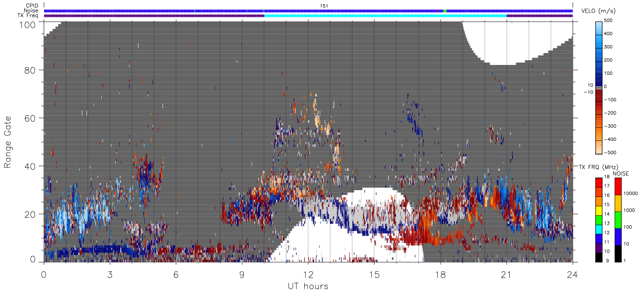Click the 18 label on TX FRQ scale
644x297 pixels.
607,177
